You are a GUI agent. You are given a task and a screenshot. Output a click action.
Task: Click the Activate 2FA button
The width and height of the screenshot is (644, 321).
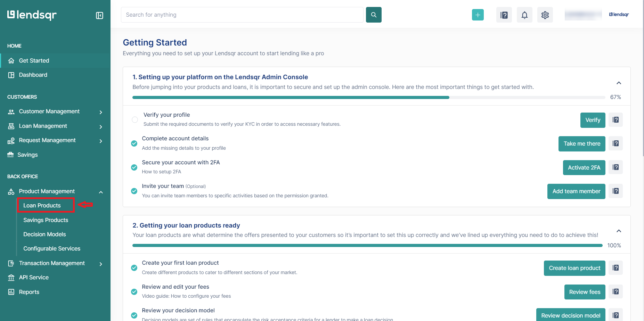[584, 167]
